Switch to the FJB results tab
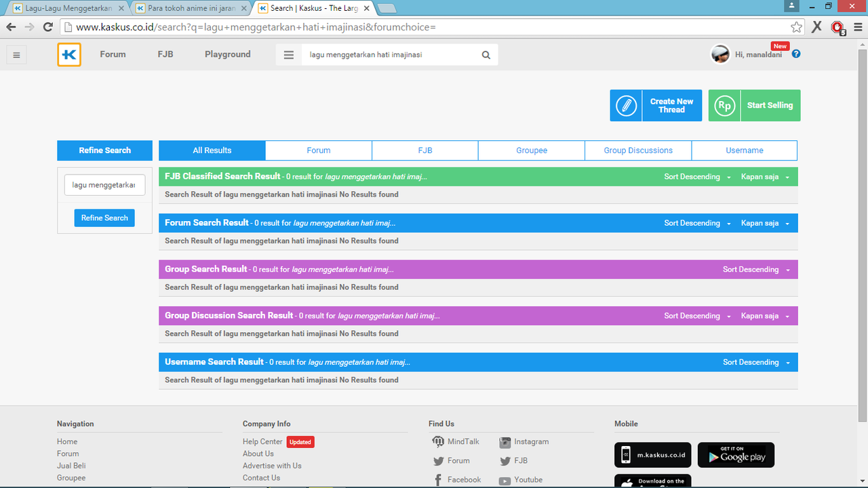Viewport: 868px width, 488px height. point(425,150)
